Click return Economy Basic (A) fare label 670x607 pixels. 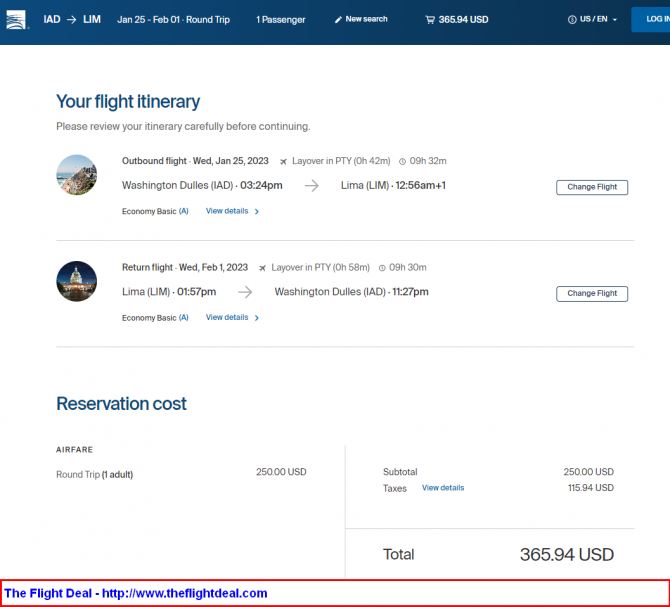tap(155, 318)
